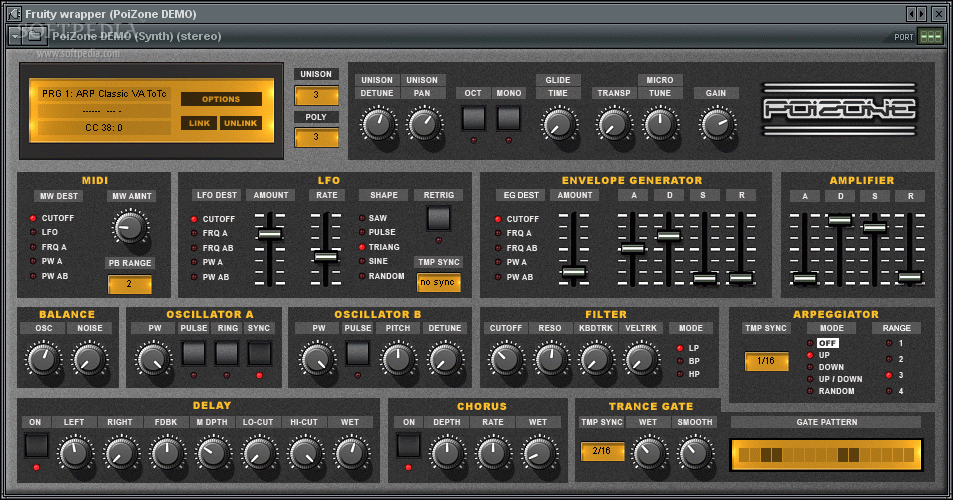
Task: Click the Balance OSC knob
Action: pyautogui.click(x=44, y=359)
